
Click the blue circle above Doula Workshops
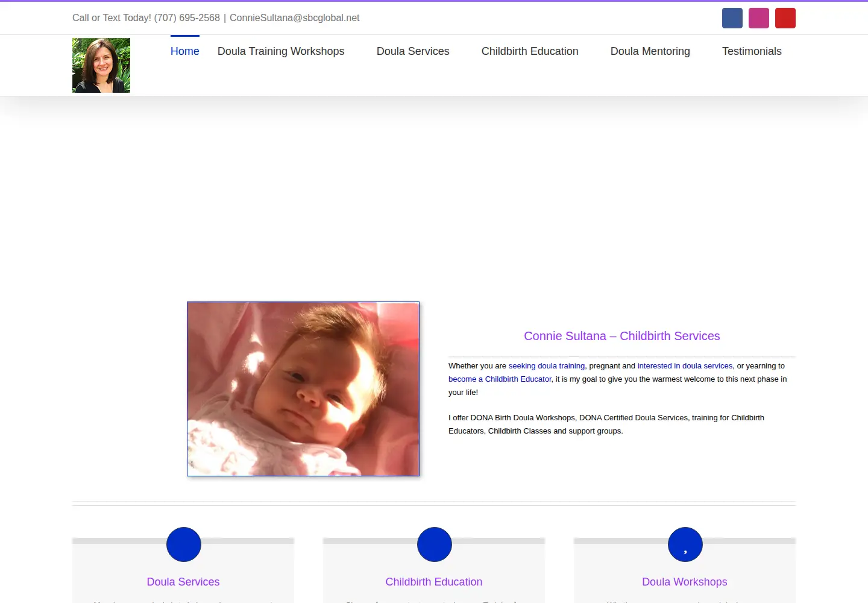pos(685,545)
